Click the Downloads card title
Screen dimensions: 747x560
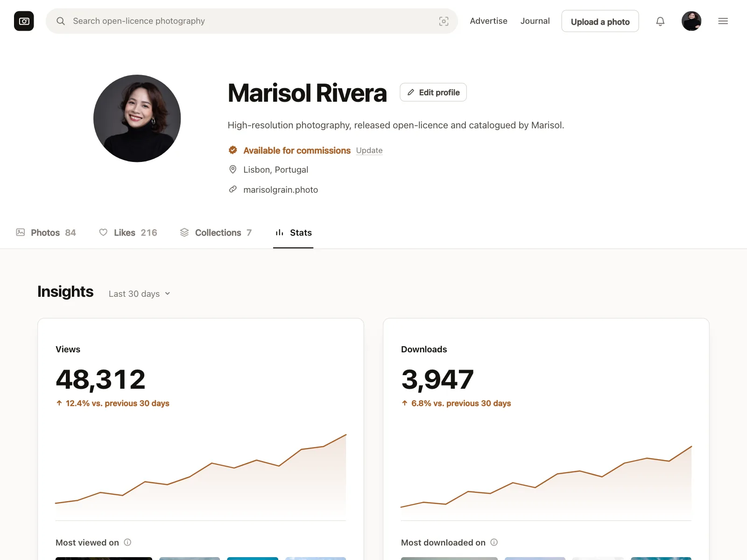[x=424, y=350]
